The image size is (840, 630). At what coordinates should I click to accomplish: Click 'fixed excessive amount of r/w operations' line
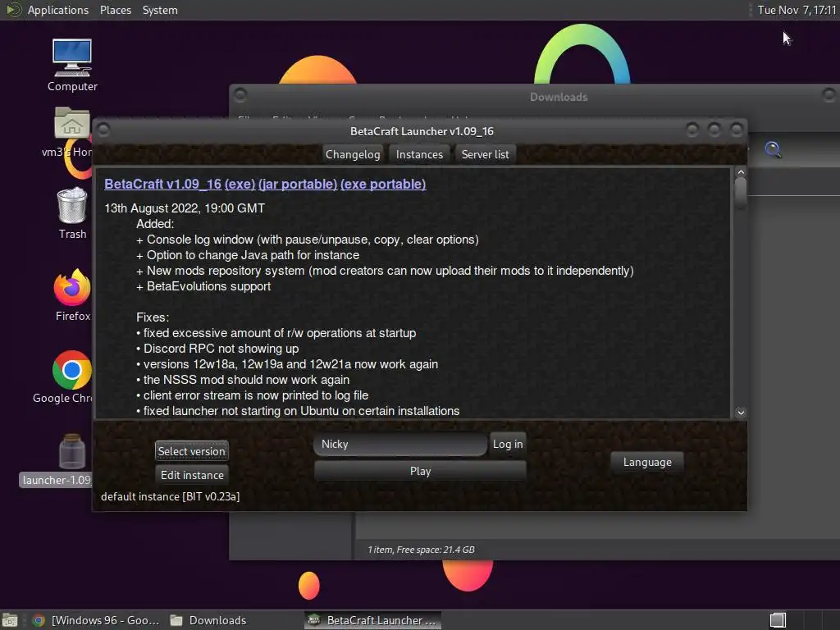(276, 333)
